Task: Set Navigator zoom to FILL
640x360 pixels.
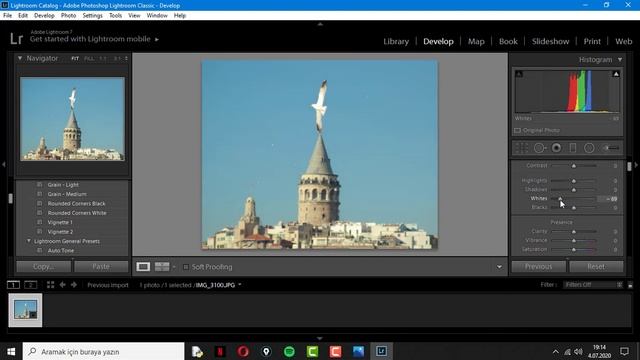Action: [89, 58]
